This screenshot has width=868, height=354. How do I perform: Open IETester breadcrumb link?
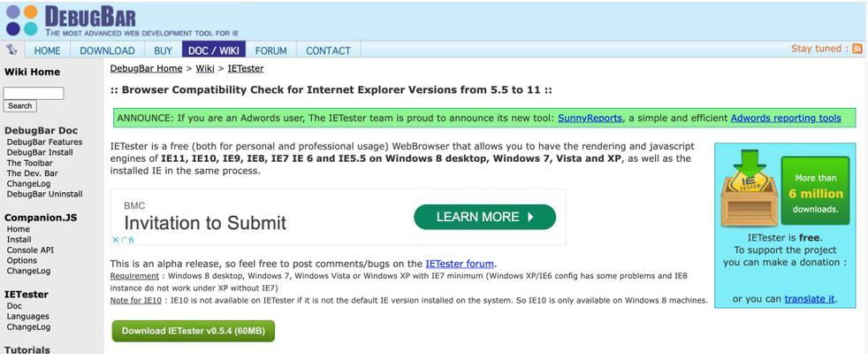point(245,69)
